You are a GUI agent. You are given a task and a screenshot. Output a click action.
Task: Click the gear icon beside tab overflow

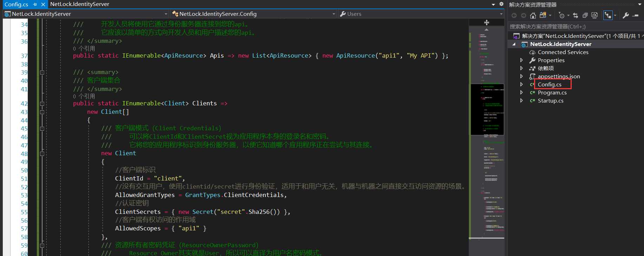coord(501,4)
